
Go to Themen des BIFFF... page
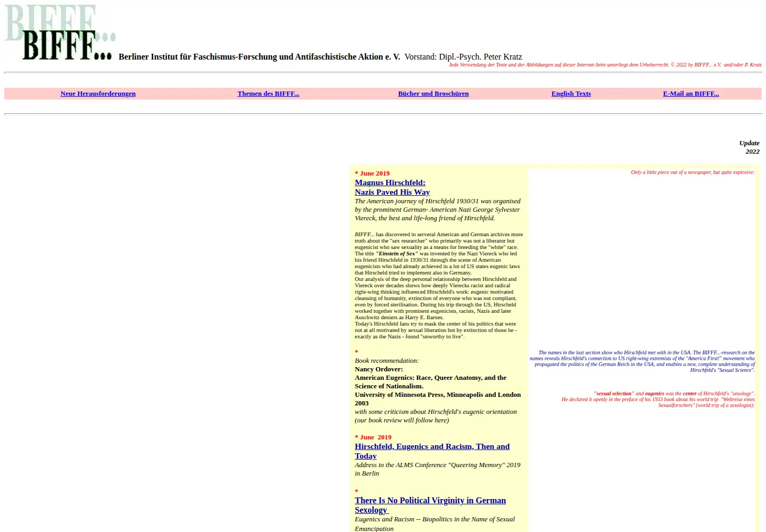(x=268, y=94)
